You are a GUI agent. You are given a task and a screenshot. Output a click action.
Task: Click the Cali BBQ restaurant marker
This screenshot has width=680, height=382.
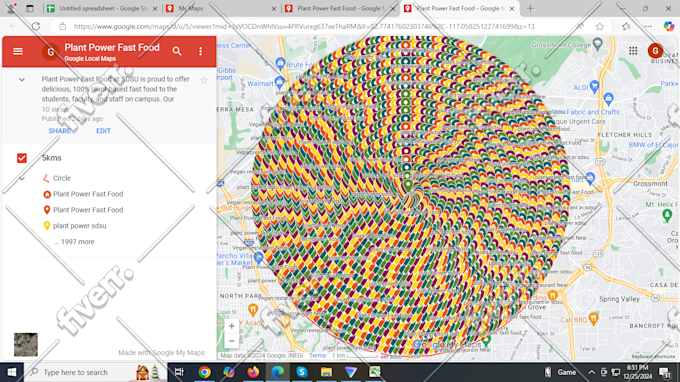(x=594, y=320)
